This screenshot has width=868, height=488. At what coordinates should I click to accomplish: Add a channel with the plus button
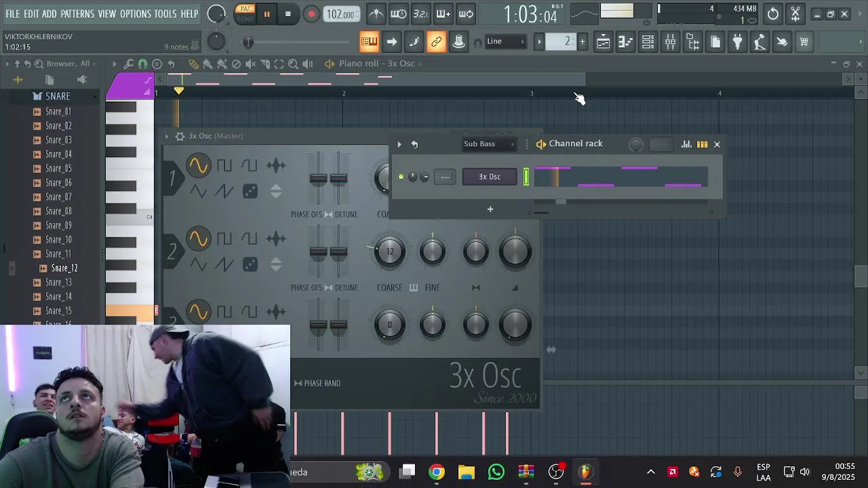(490, 209)
